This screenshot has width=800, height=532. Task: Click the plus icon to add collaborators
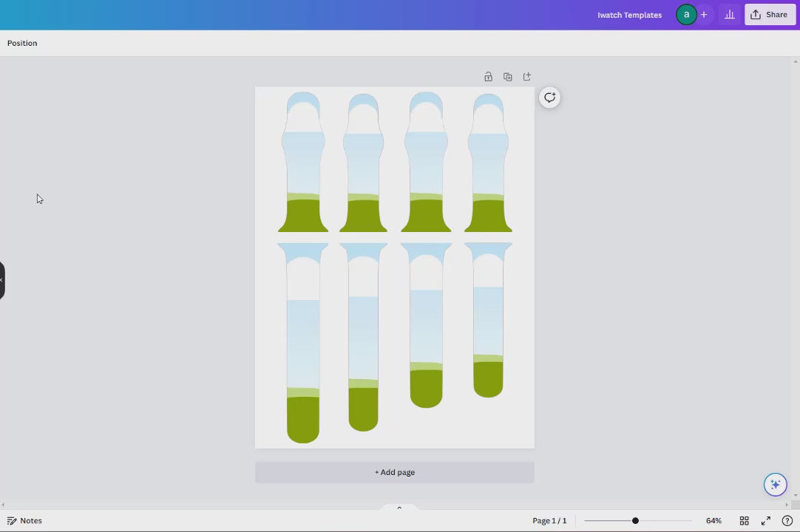pos(704,15)
